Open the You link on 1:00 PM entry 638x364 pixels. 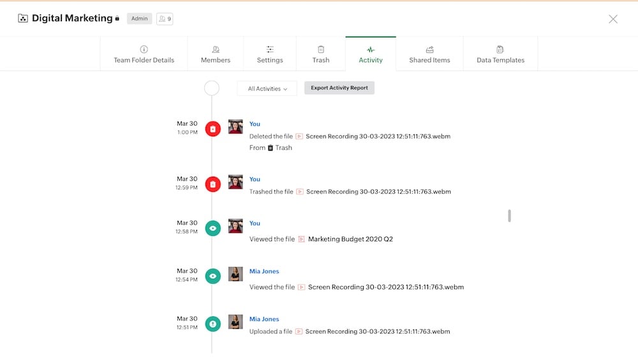click(255, 124)
